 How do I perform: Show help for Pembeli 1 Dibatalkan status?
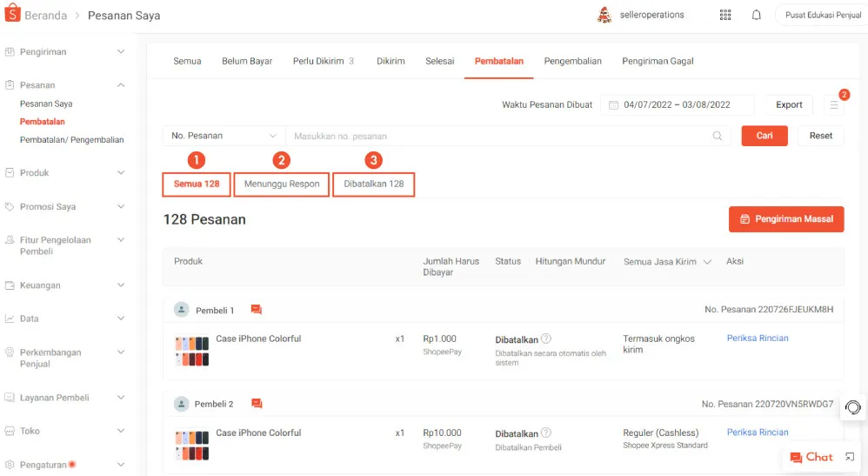[x=546, y=339]
